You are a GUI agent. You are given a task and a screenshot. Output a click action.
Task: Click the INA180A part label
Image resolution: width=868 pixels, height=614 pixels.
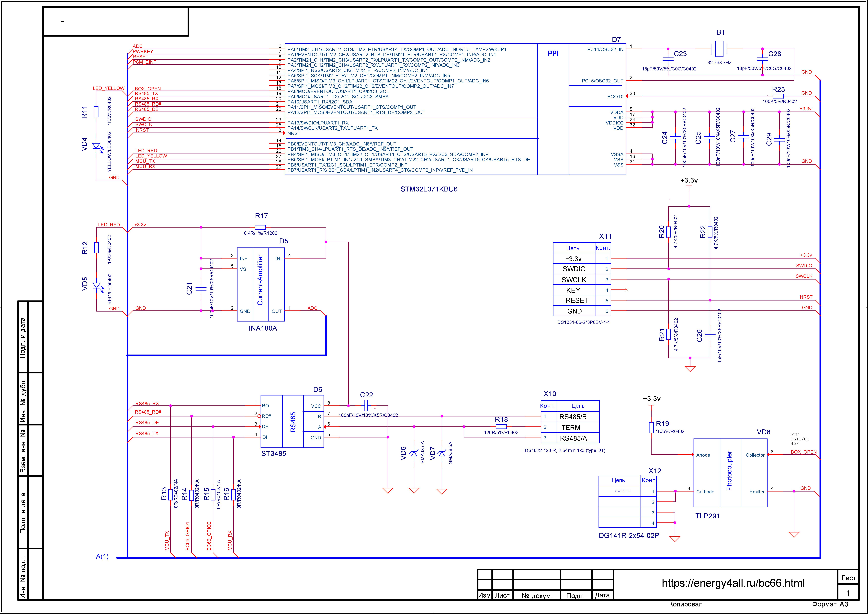263,328
